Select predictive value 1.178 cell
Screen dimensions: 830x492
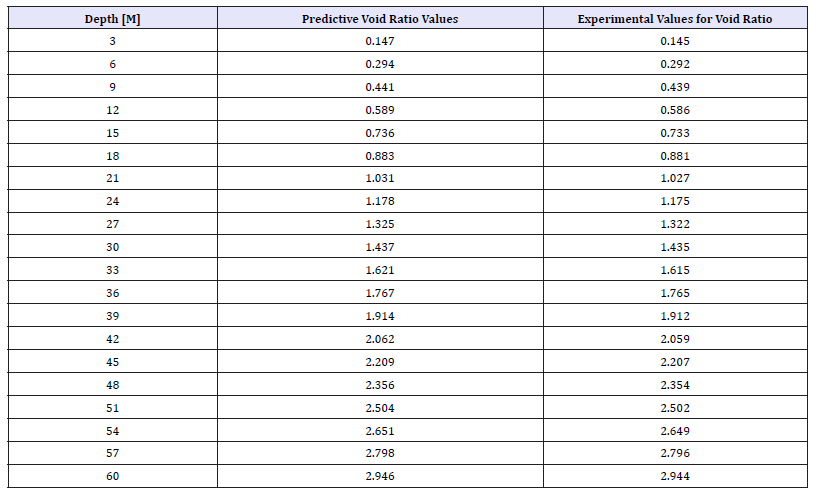(380, 202)
